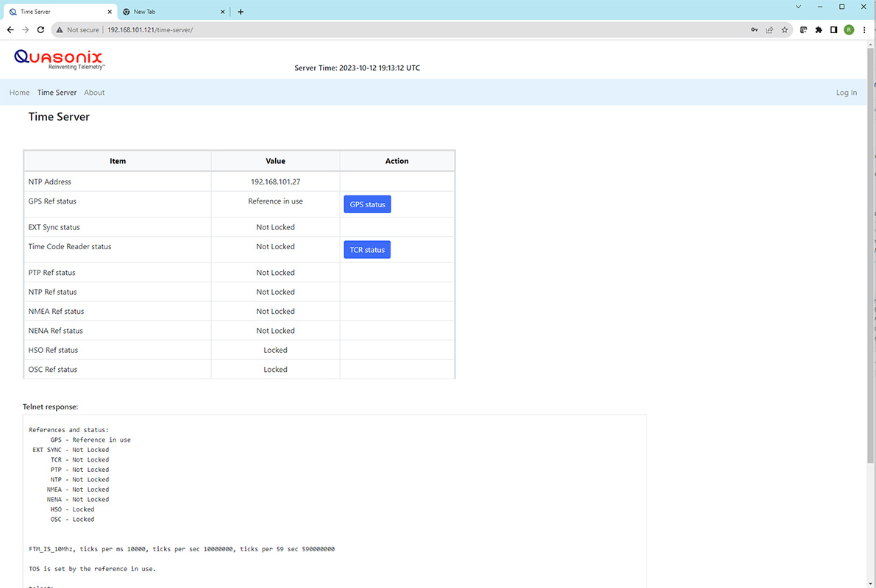Add a new browser tab
The image size is (876, 588).
coord(241,12)
